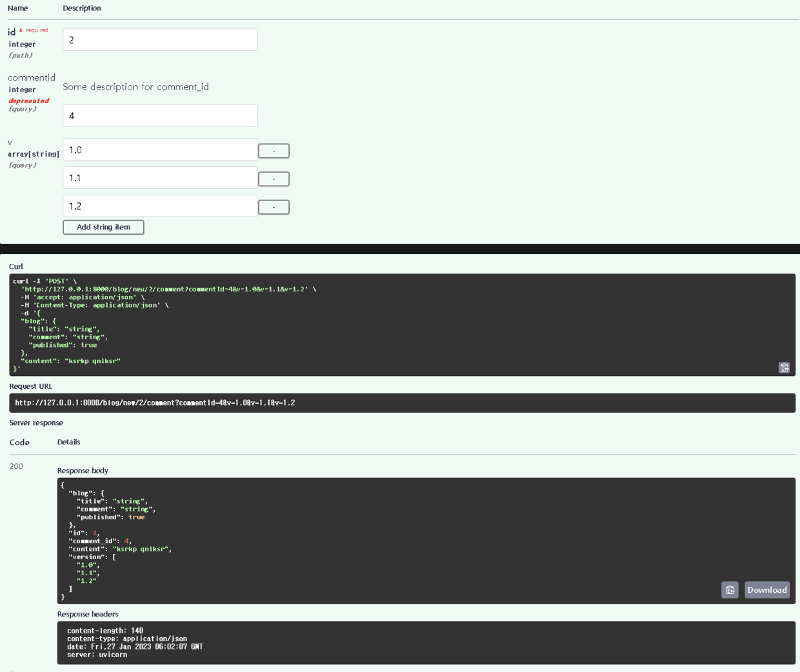Click the red deprecated label under commentId
The image size is (800, 672).
click(28, 101)
